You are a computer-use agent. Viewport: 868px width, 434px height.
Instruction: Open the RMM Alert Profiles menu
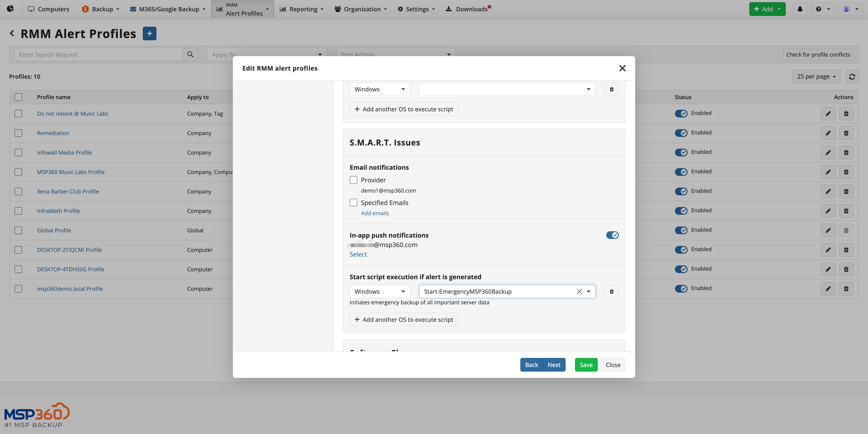[242, 9]
